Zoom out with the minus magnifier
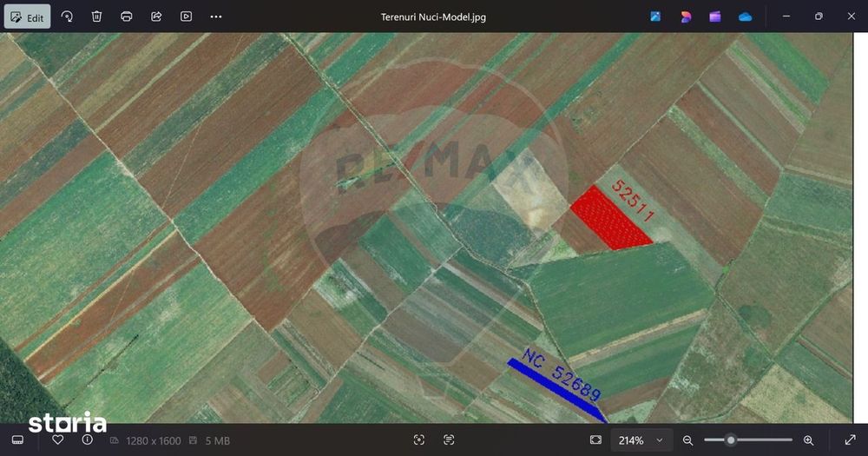The image size is (868, 456). point(687,440)
